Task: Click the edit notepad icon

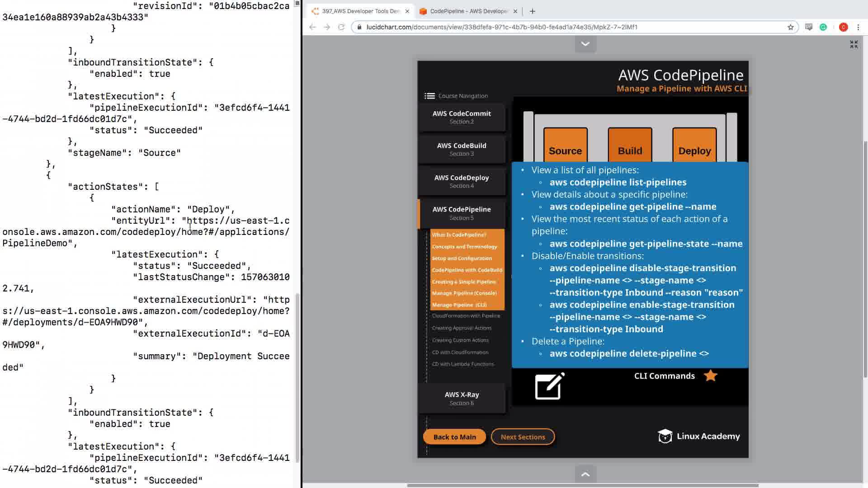Action: tap(550, 386)
